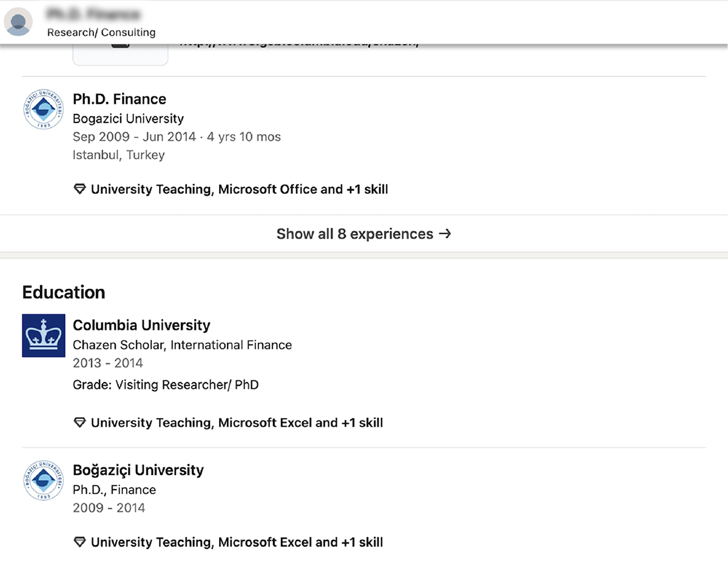This screenshot has width=728, height=566.
Task: Click the Ph.D. Finance experience title
Action: tap(120, 99)
